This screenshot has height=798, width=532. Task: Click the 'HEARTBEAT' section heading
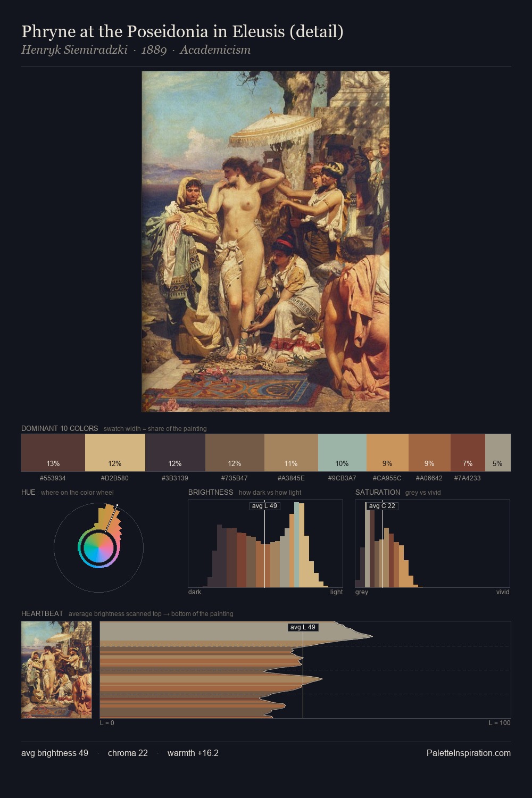(42, 613)
